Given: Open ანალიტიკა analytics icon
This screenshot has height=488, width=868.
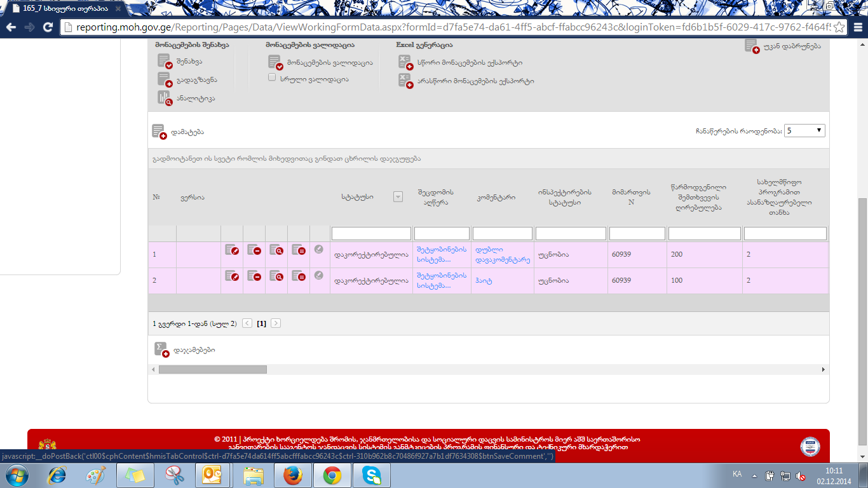Looking at the screenshot, I should [x=165, y=98].
